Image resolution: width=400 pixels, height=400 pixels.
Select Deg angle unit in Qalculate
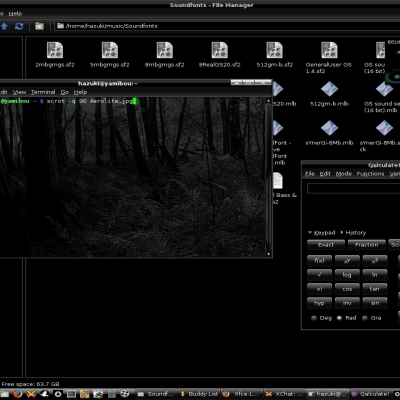pos(321,318)
